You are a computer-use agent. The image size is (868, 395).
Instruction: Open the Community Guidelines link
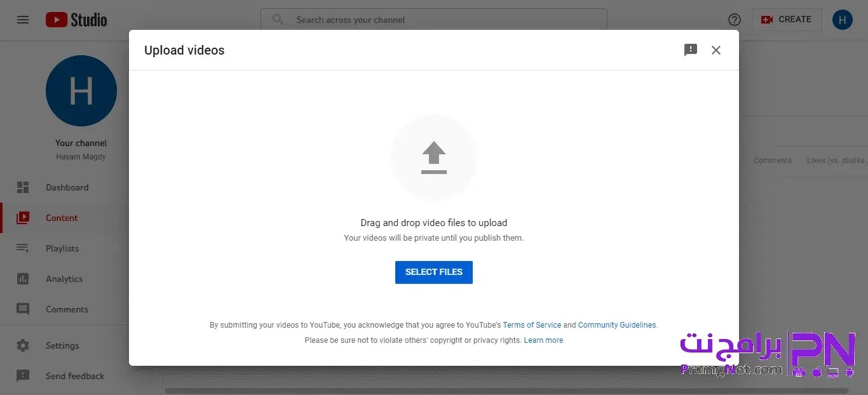click(x=617, y=325)
